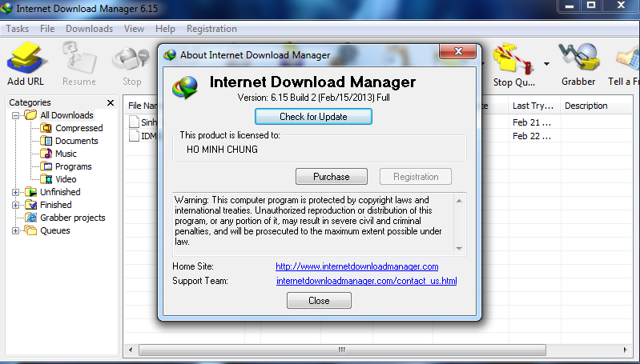This screenshot has height=364, width=640.
Task: Open the View menu
Action: (134, 29)
